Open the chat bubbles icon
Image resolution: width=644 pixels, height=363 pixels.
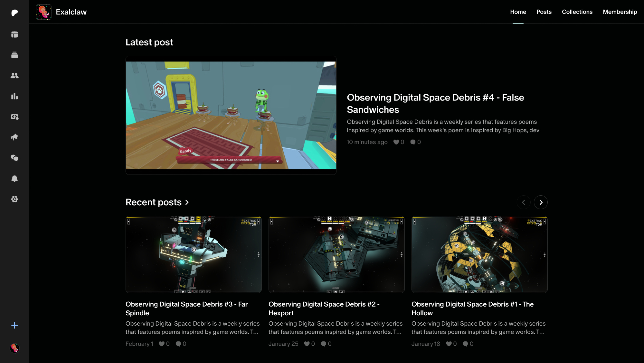(x=14, y=158)
